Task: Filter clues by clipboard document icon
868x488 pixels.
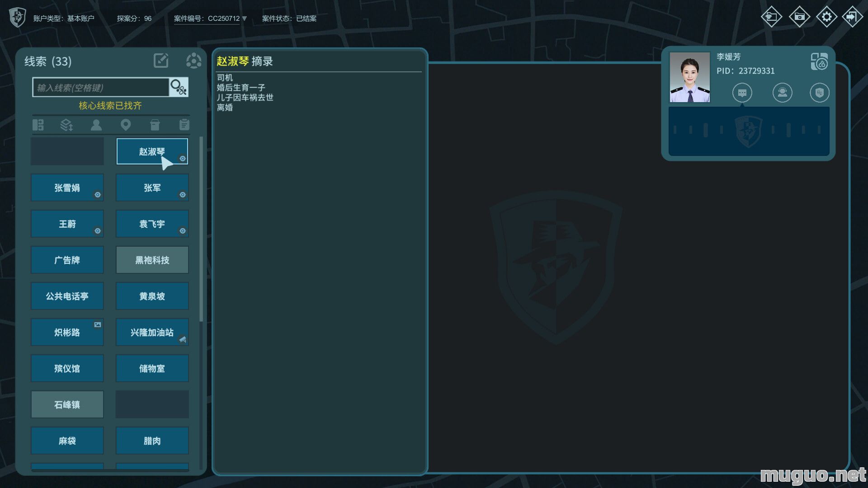Action: (184, 125)
